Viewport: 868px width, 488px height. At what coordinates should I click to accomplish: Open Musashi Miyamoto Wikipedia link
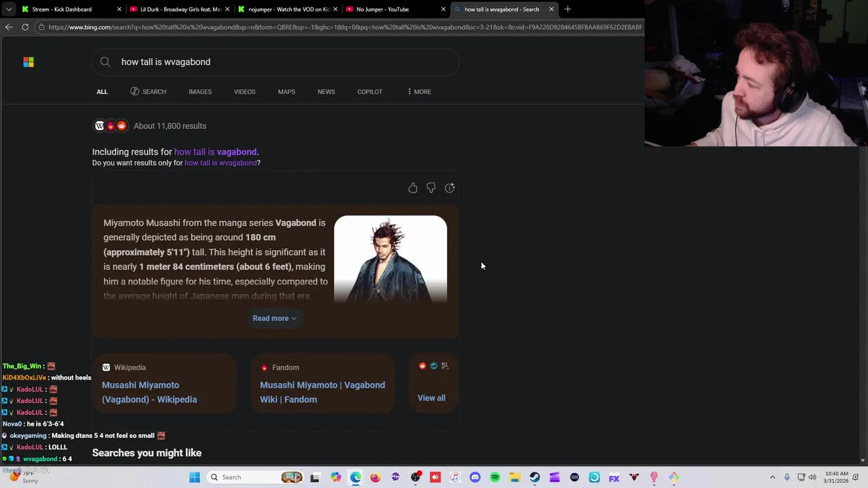[149, 392]
